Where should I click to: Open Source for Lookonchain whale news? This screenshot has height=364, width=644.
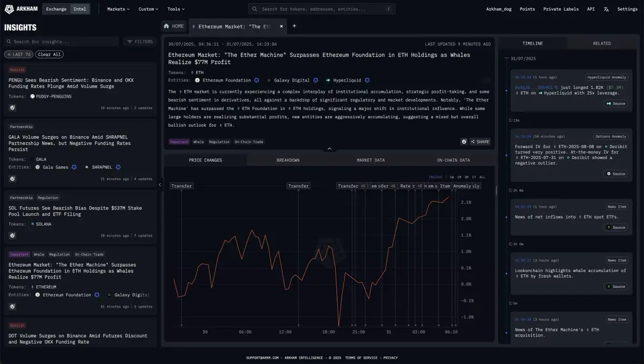click(616, 287)
